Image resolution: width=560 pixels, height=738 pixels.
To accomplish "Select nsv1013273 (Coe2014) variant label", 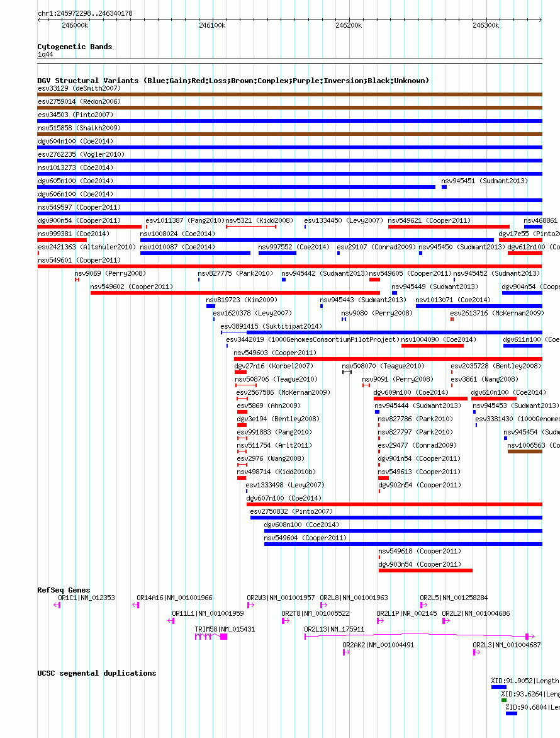I will click(76, 167).
